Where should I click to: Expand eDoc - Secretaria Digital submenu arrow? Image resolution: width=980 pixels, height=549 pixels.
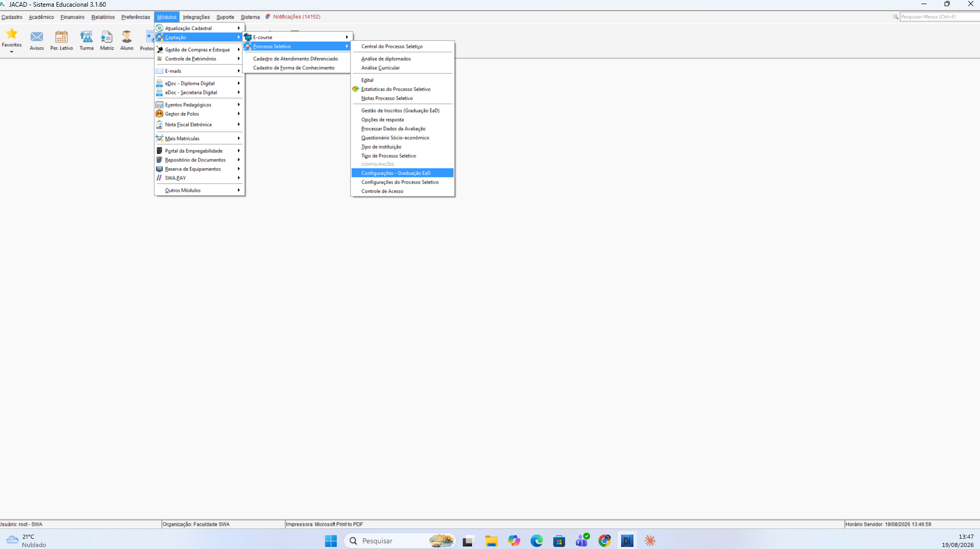(x=239, y=93)
